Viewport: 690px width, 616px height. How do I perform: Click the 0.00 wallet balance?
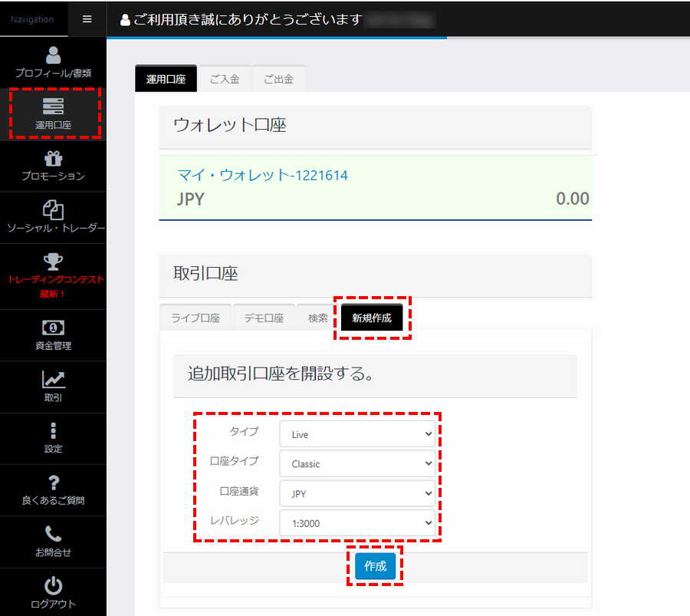(573, 199)
